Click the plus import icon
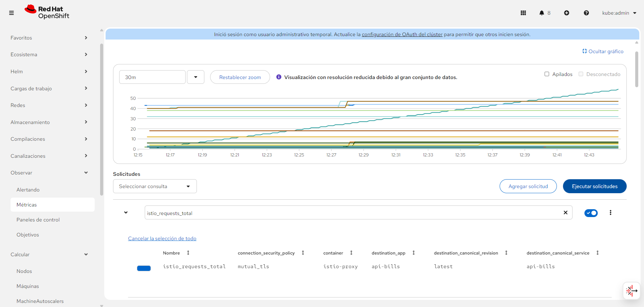The width and height of the screenshot is (644, 307). coord(566,13)
